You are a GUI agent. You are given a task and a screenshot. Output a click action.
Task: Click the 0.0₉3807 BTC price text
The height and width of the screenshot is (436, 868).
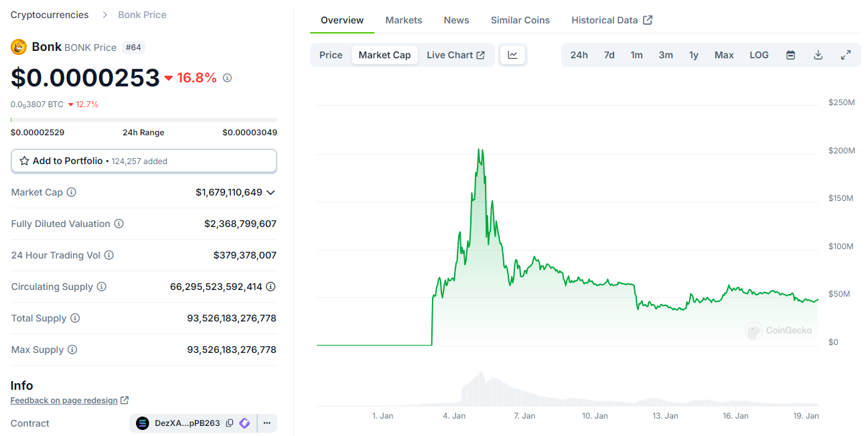pos(37,104)
